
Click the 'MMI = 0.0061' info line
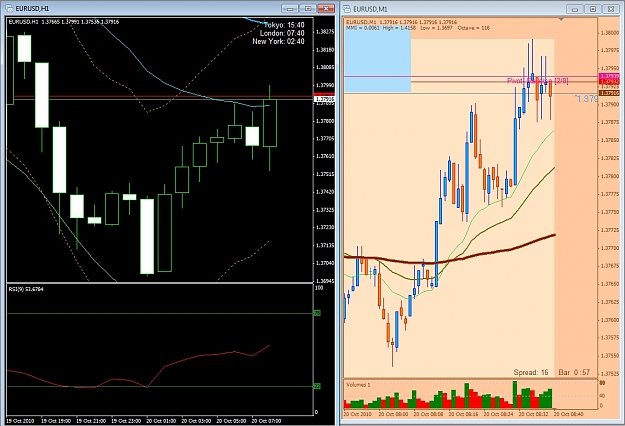[x=418, y=28]
